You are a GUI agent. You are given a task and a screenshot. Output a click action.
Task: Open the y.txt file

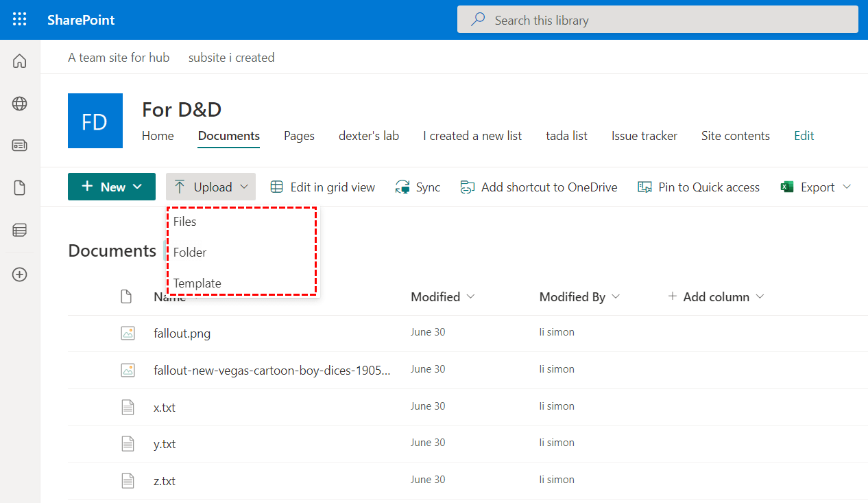coord(165,444)
